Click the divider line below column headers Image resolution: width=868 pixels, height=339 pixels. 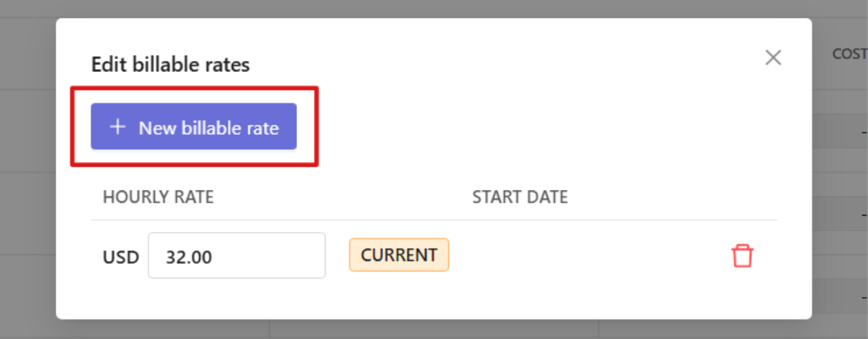(x=434, y=220)
